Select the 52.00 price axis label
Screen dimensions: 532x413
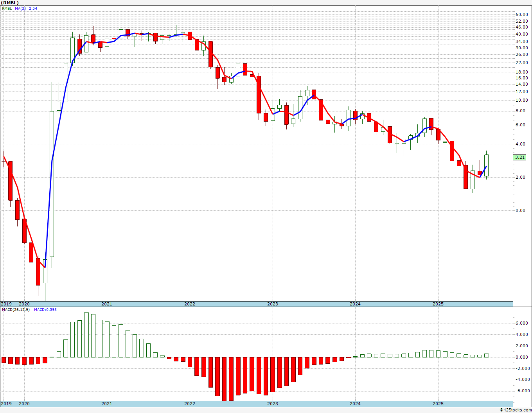click(522, 21)
